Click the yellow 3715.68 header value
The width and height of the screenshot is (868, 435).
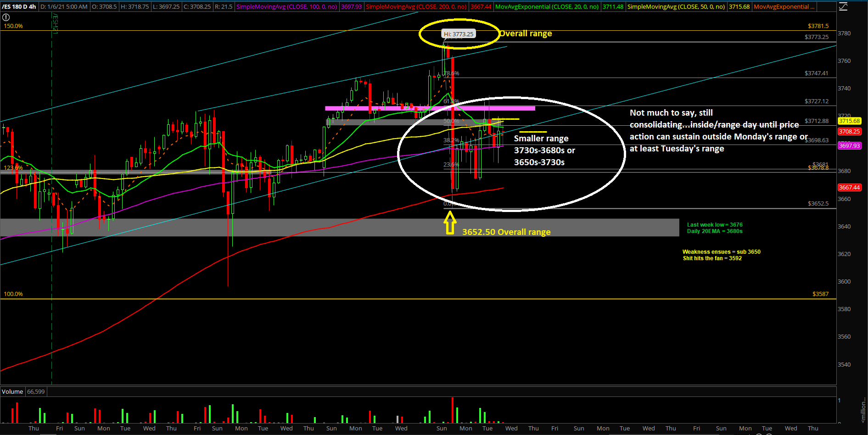739,6
